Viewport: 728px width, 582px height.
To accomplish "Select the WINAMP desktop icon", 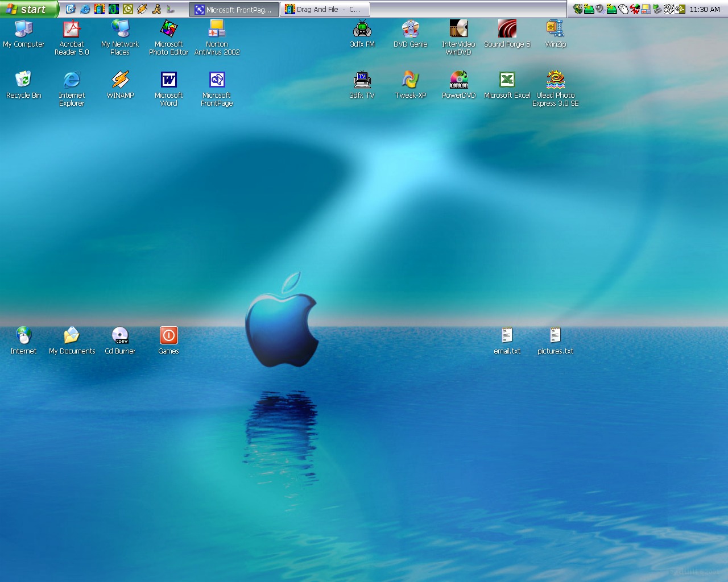I will coord(120,85).
